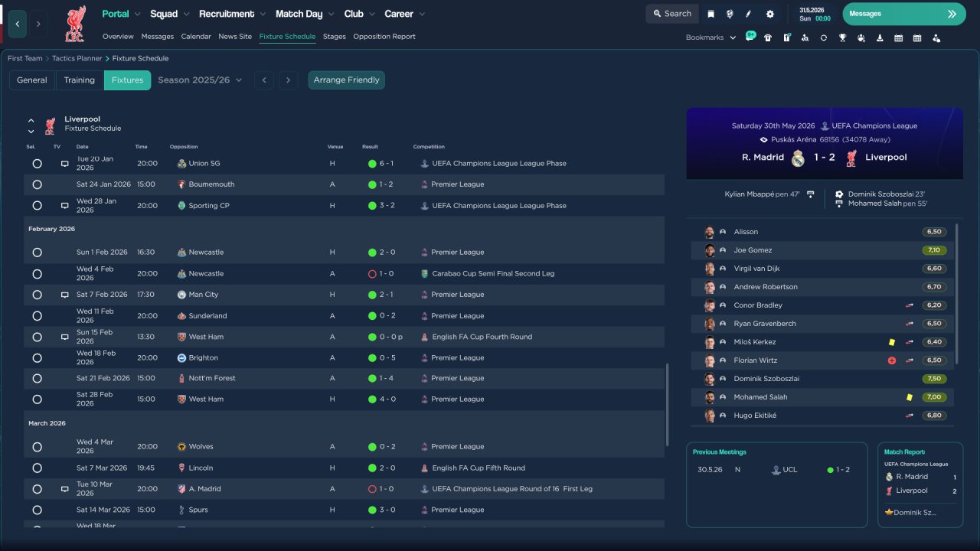Open the Match Report panel
Image resolution: width=980 pixels, height=551 pixels.
(x=920, y=484)
